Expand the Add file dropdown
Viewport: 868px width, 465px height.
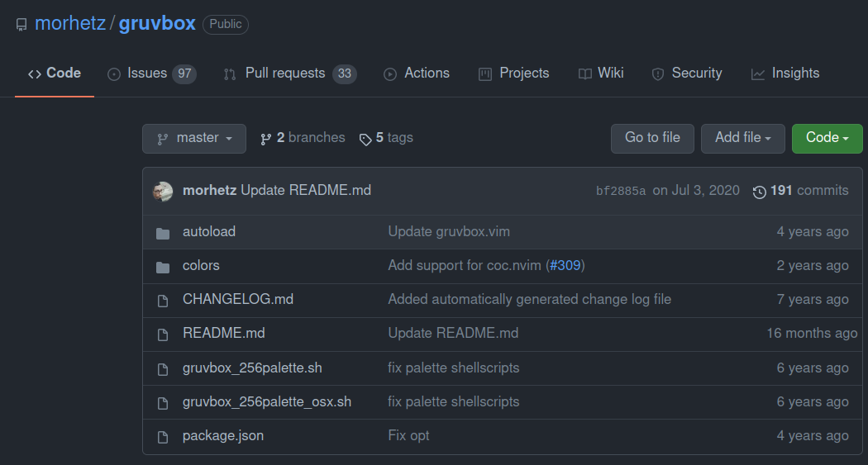(x=743, y=138)
